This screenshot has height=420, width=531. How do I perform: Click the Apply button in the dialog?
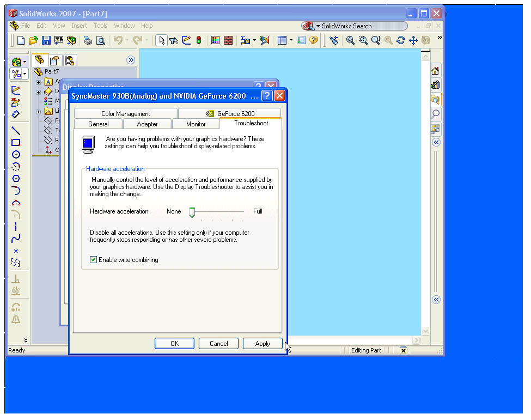(x=263, y=343)
